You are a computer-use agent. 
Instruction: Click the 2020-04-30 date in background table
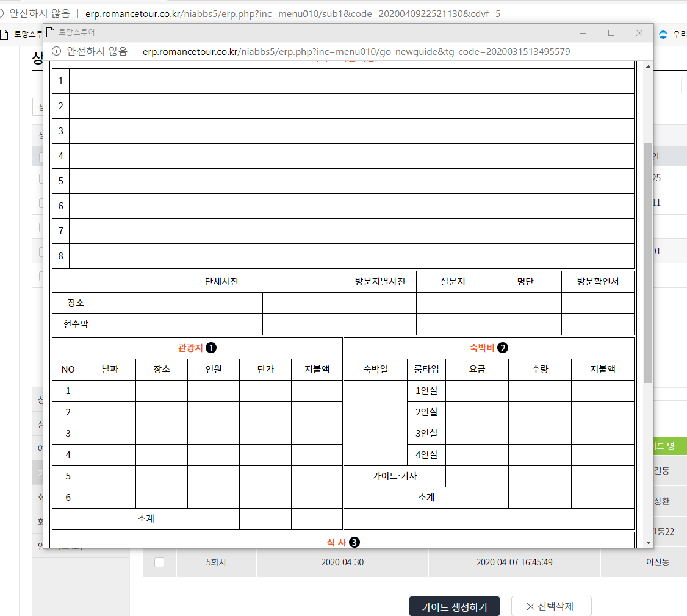point(342,562)
